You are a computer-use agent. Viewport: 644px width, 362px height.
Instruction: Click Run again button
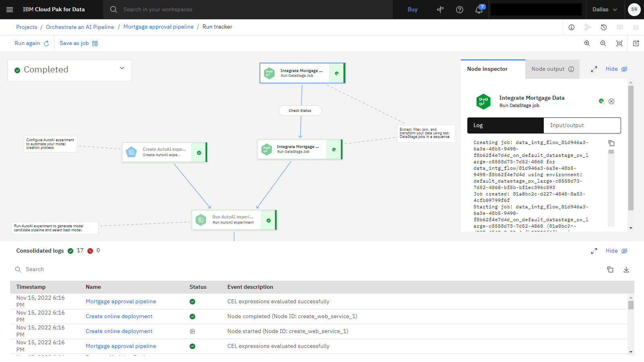click(x=32, y=43)
